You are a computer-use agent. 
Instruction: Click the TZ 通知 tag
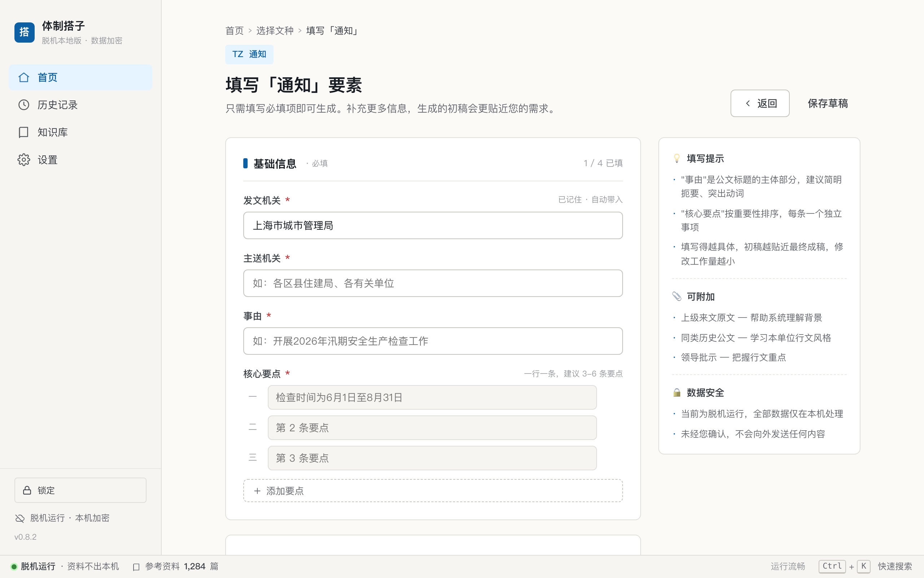click(249, 54)
